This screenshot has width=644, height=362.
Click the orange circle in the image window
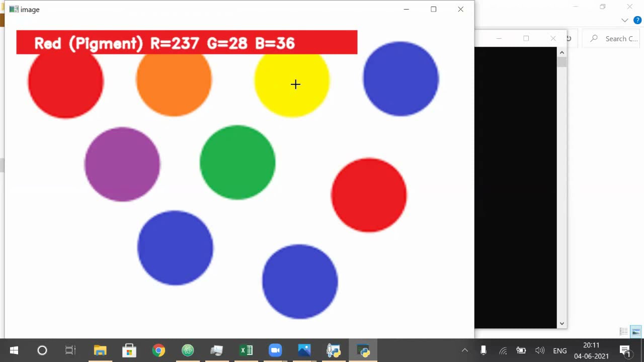click(x=174, y=84)
